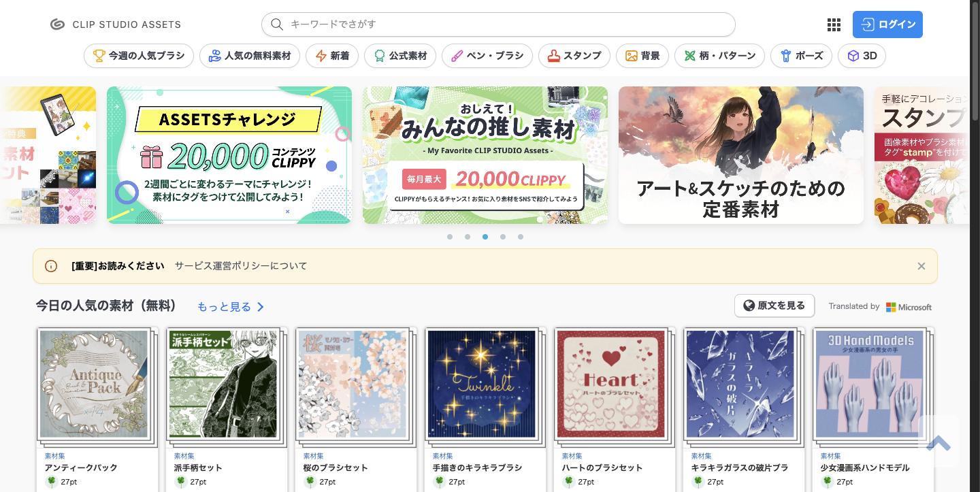The height and width of the screenshot is (492, 980).
Task: Click アンティークパック title text
Action: point(81,468)
